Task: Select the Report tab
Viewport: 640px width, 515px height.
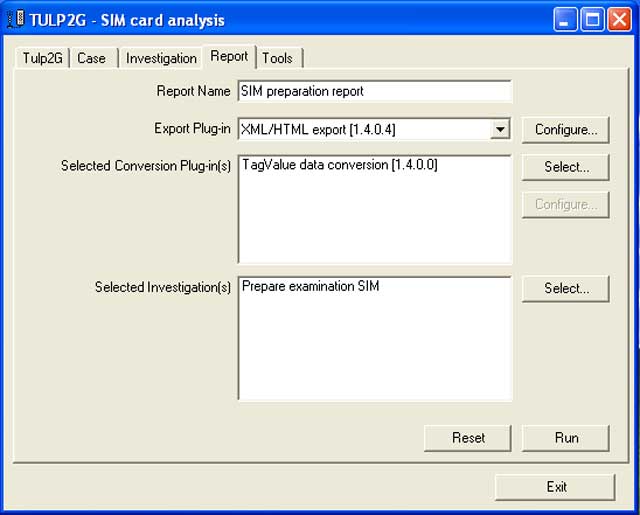Action: click(229, 57)
